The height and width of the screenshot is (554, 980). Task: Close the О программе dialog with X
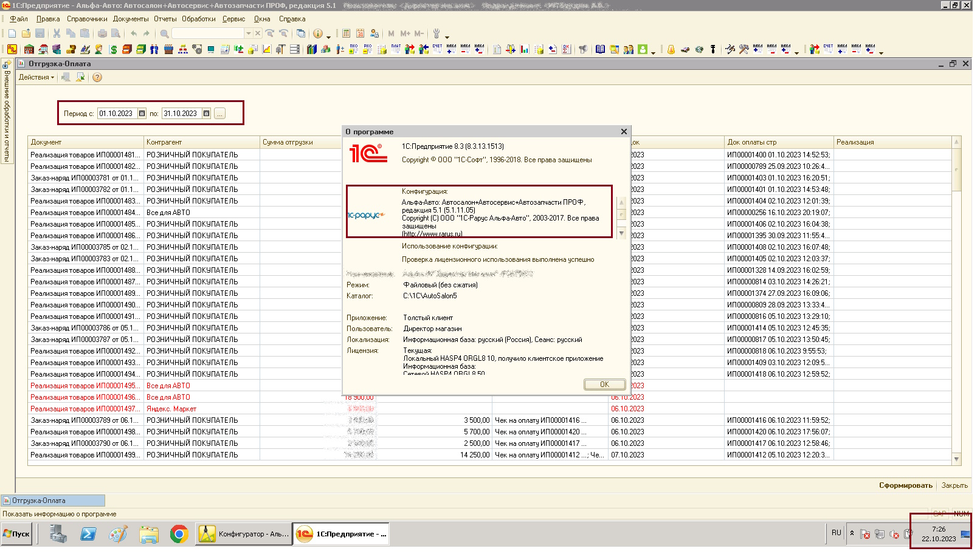pos(624,132)
